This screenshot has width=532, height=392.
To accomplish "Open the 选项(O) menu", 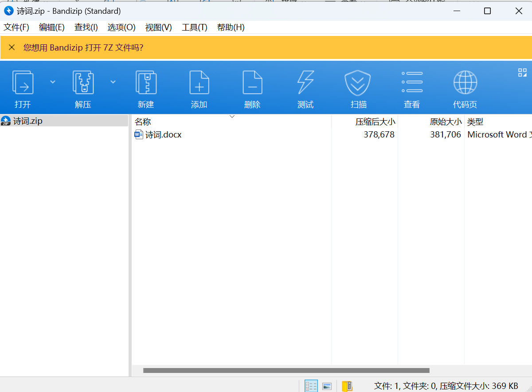I will (x=121, y=27).
